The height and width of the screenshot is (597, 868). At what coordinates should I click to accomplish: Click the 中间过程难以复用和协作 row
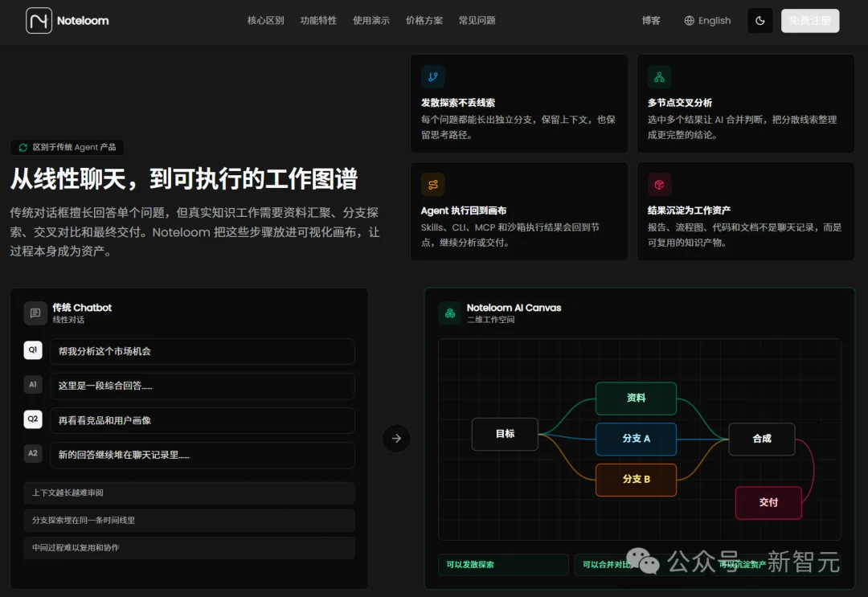pyautogui.click(x=190, y=548)
